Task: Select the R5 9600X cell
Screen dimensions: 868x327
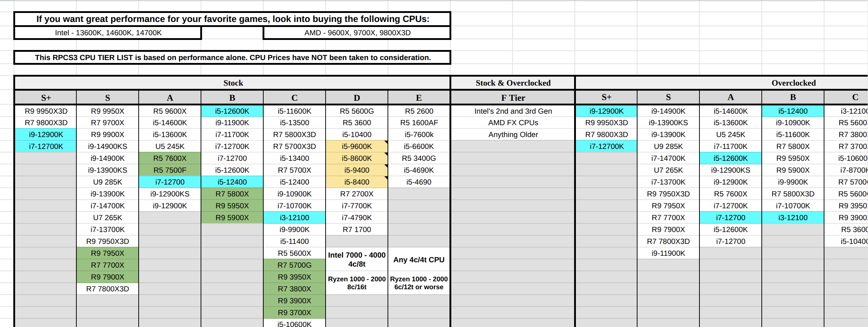Action: (x=170, y=111)
